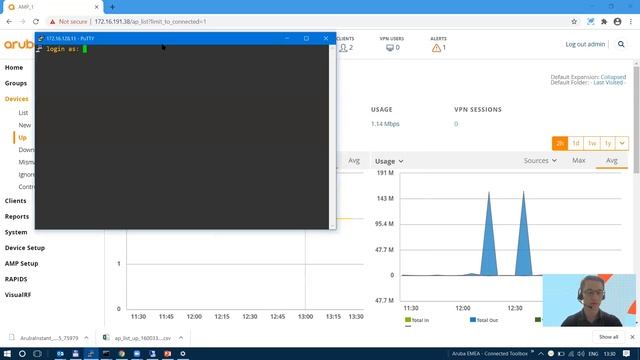Show hidden system tray icons
This screenshot has width=640, height=360.
coord(541,353)
